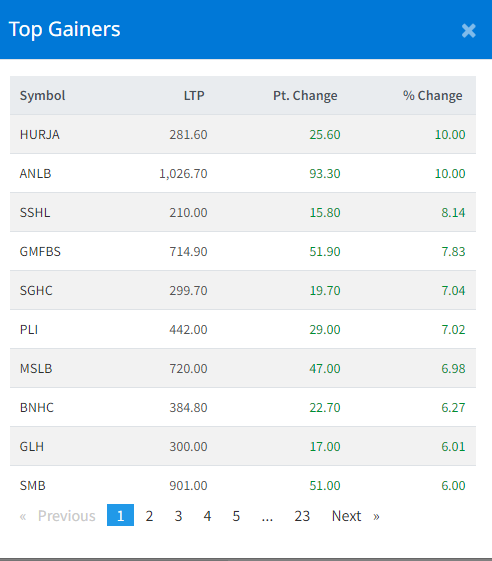Click the Symbol column header
This screenshot has width=492, height=561.
(x=42, y=96)
